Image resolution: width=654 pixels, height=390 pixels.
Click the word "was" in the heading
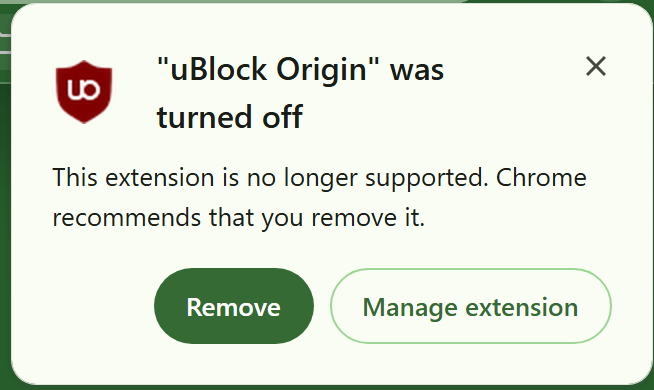[417, 71]
